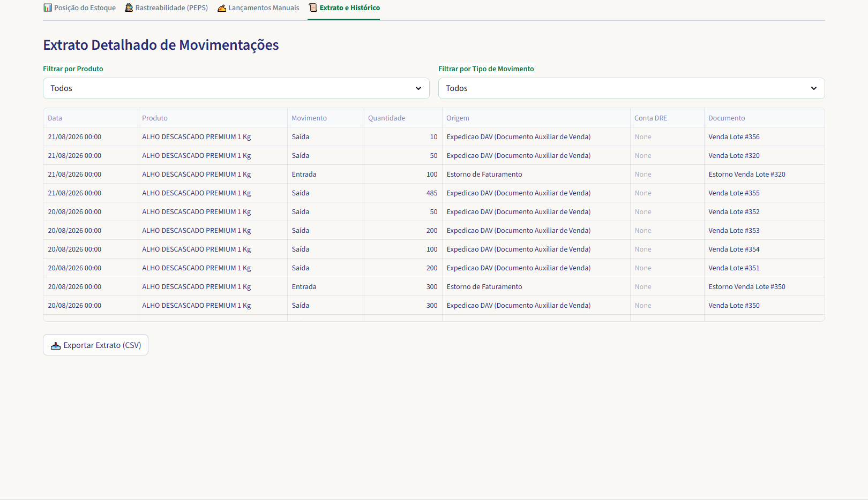Click the scroll icon of Extrato e Histórico

coord(313,7)
